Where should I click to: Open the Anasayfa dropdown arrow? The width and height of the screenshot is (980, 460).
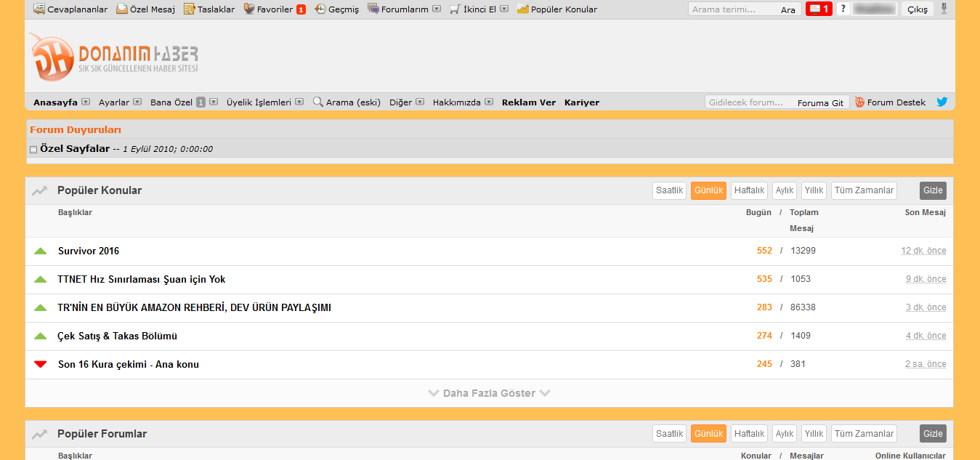86,102
